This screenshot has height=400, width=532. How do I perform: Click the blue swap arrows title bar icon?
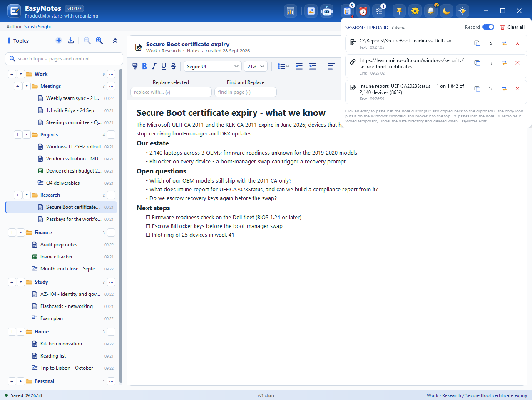tap(311, 11)
